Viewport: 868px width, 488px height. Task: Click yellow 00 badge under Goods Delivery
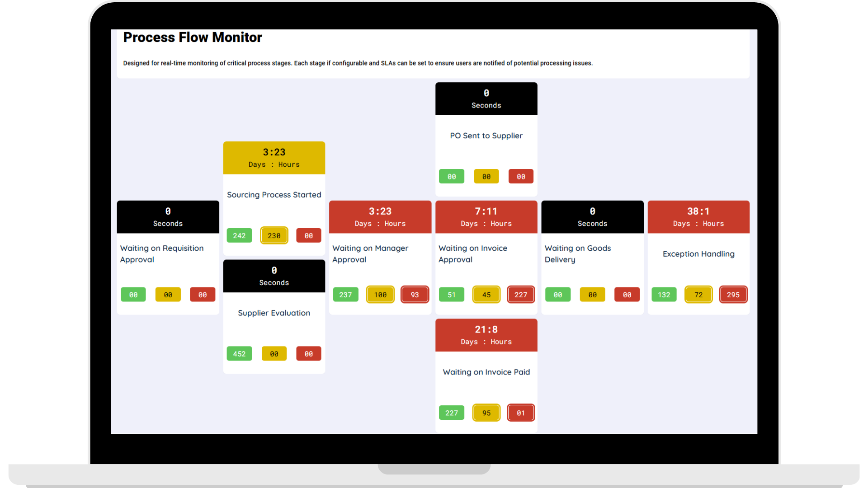pyautogui.click(x=593, y=295)
